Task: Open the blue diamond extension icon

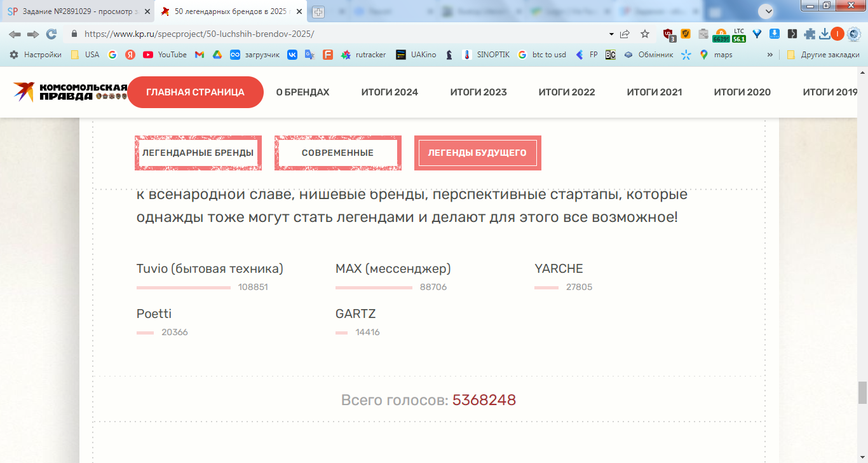Action: tap(757, 34)
